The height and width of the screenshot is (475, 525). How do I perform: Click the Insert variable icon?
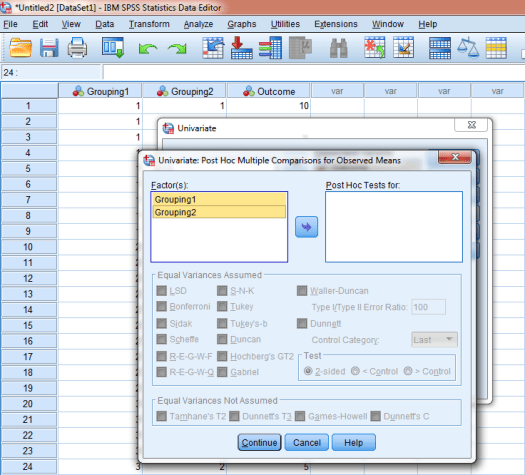tap(403, 48)
